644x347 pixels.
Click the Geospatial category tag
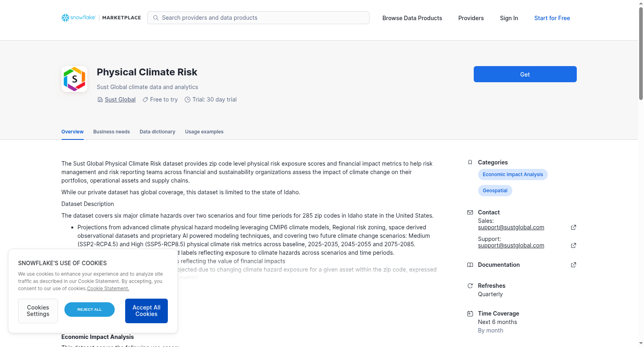495,191
